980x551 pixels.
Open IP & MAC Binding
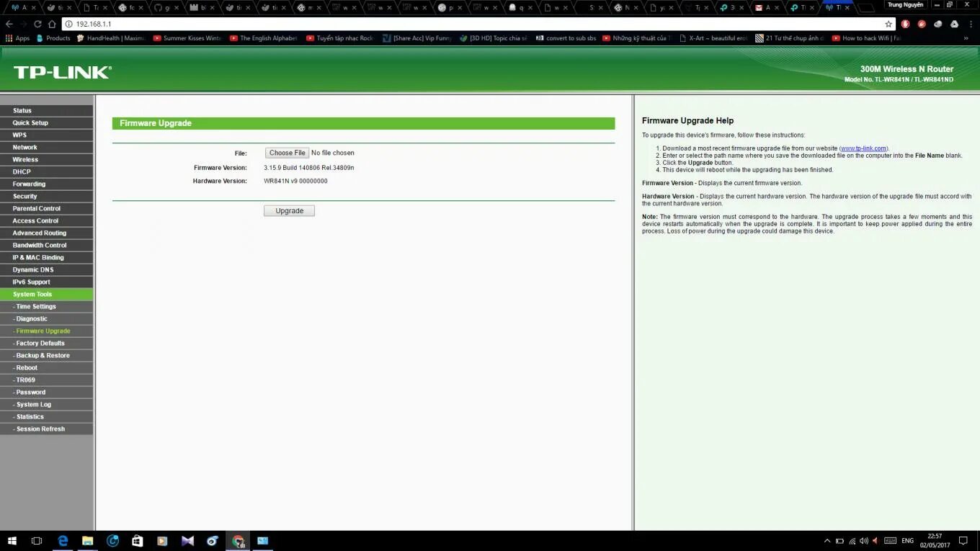tap(47, 258)
